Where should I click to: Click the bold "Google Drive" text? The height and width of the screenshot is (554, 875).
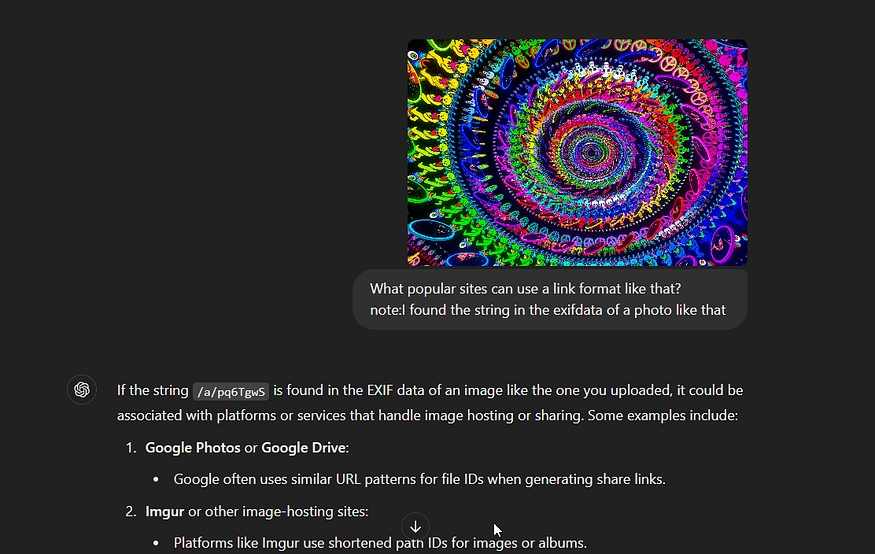click(x=303, y=448)
